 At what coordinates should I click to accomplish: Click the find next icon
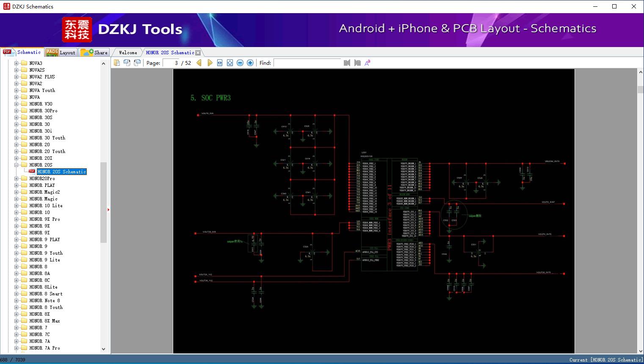[x=357, y=63]
